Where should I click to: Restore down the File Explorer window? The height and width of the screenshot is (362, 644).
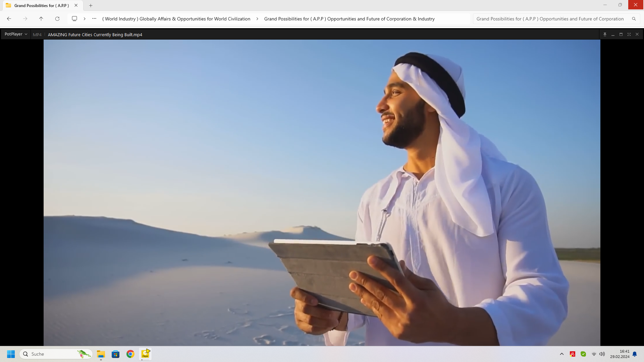click(x=620, y=5)
